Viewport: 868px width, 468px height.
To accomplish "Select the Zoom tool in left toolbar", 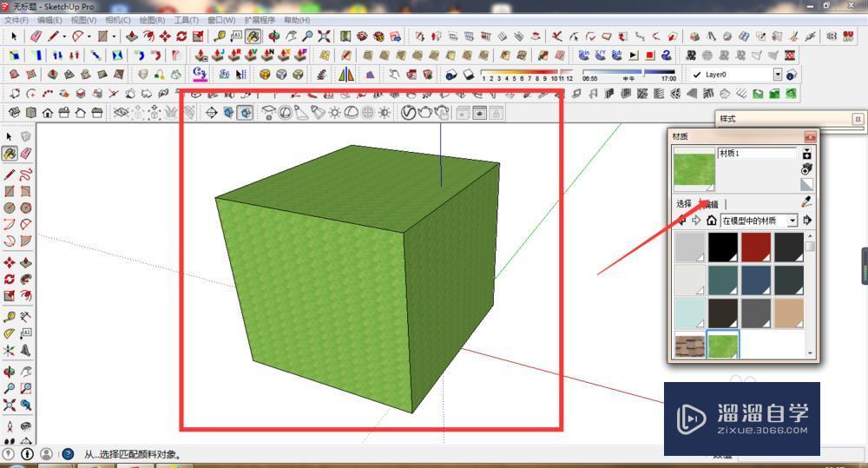I will [10, 388].
